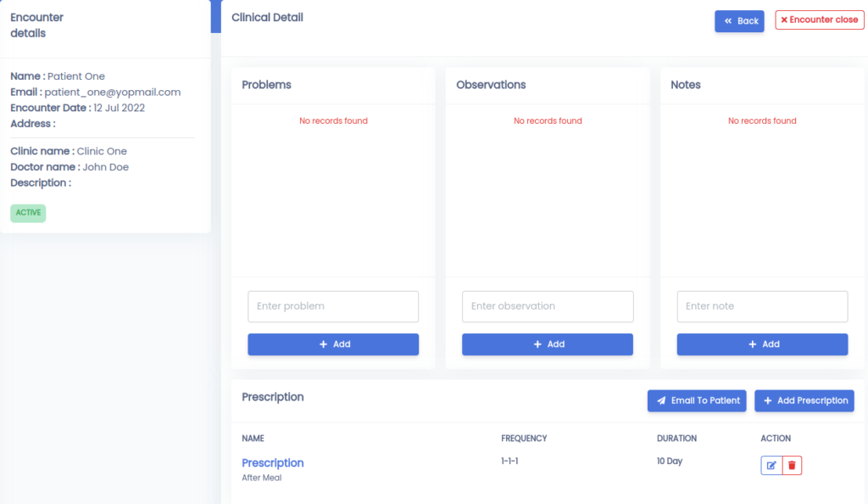Delete the prescription with trash icon
The height and width of the screenshot is (504, 868).
tap(793, 465)
